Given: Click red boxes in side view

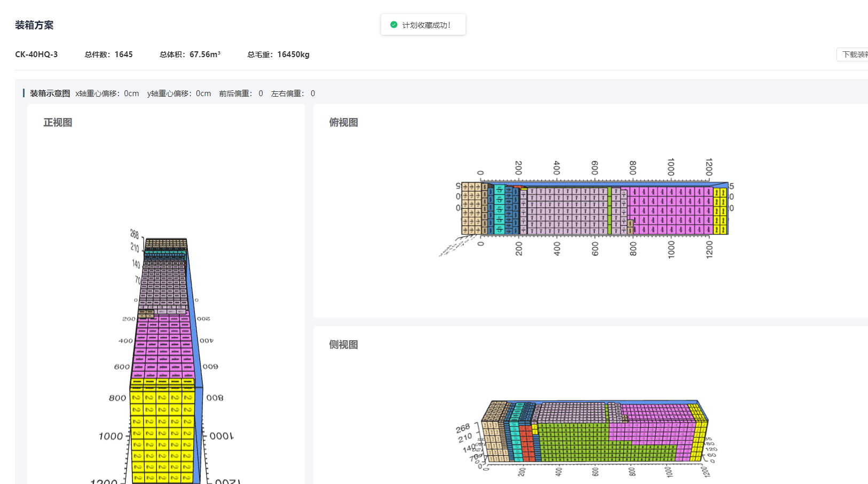Looking at the screenshot, I should pos(527,443).
